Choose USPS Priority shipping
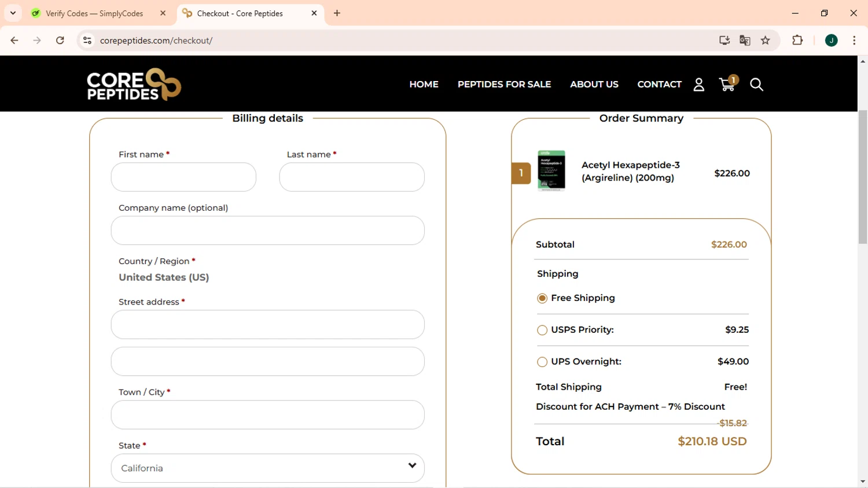The width and height of the screenshot is (868, 488). click(542, 330)
